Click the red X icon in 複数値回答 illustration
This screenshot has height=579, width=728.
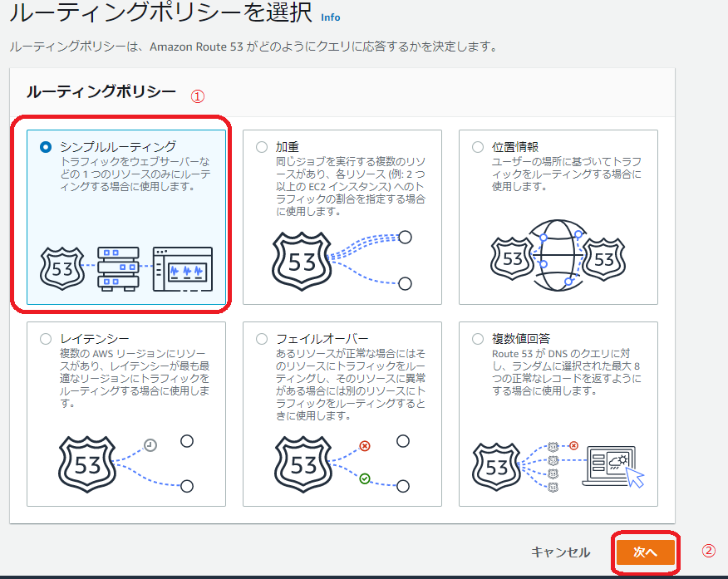click(x=574, y=446)
